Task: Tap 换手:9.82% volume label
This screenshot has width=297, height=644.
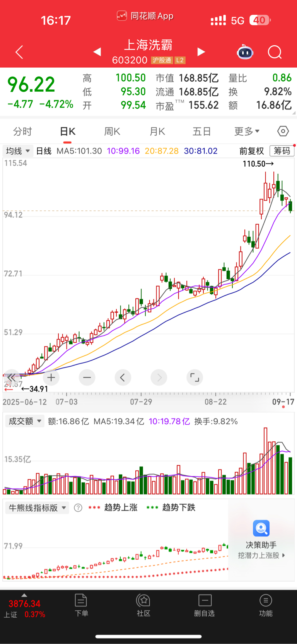Action: click(216, 421)
